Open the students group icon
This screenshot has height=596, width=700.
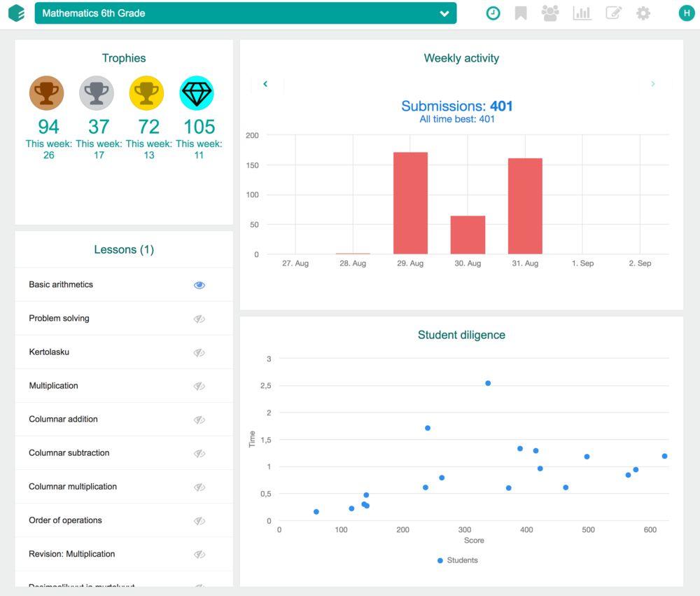point(550,13)
